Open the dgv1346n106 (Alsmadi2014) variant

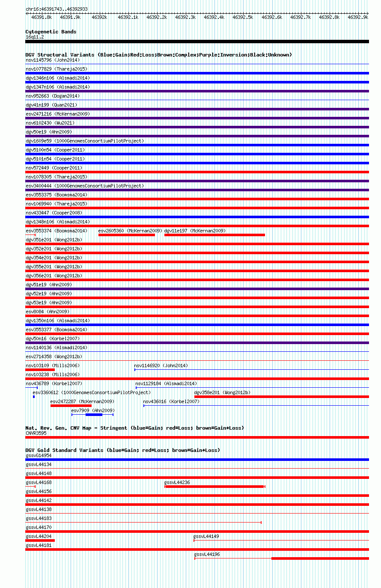(58, 78)
